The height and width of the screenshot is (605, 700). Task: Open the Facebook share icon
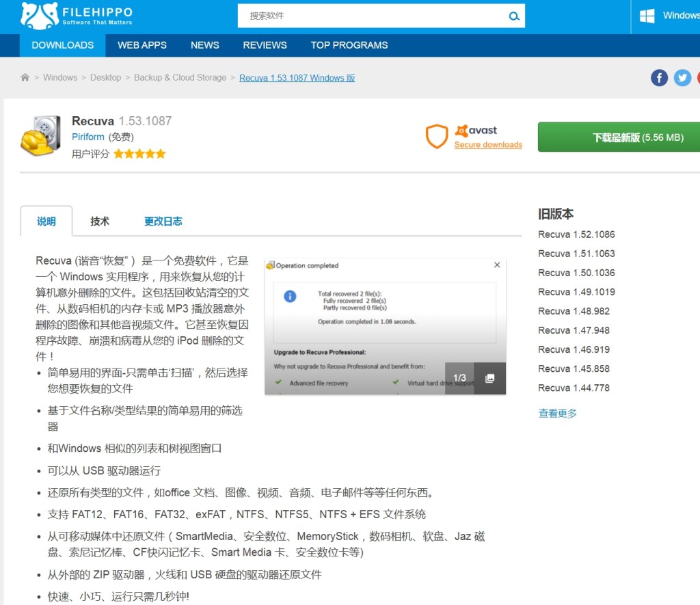pyautogui.click(x=659, y=78)
